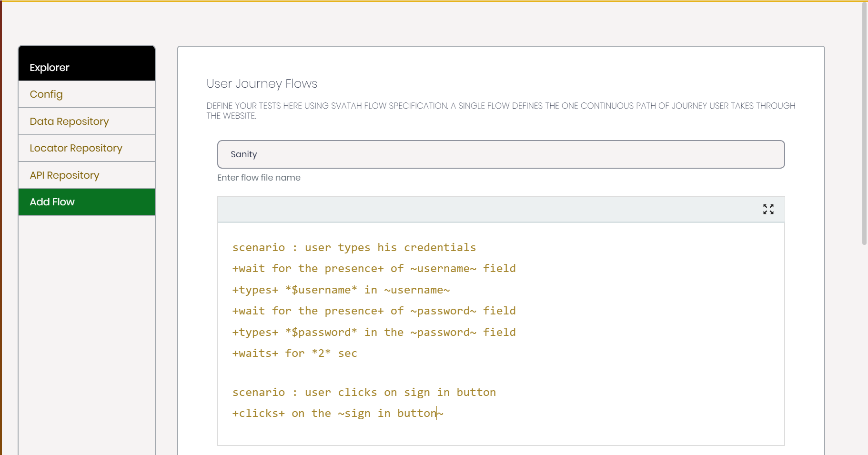
Task: Open API Repository in sidebar
Action: click(87, 175)
